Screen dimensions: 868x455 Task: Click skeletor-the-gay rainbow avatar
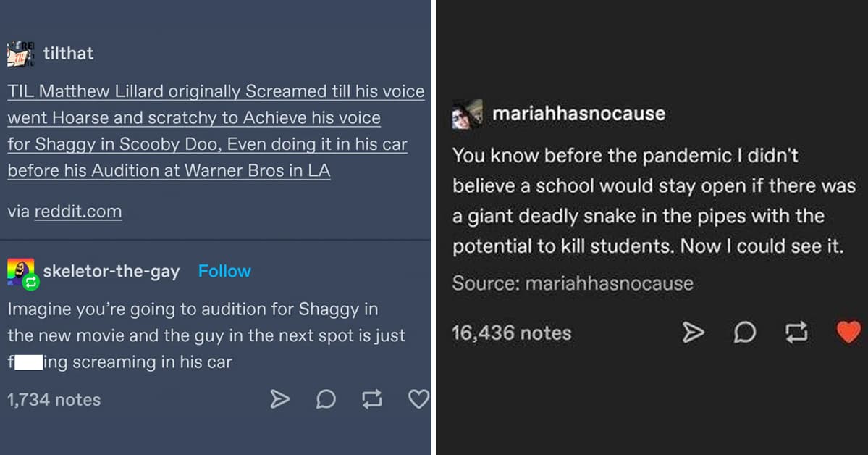click(x=20, y=272)
